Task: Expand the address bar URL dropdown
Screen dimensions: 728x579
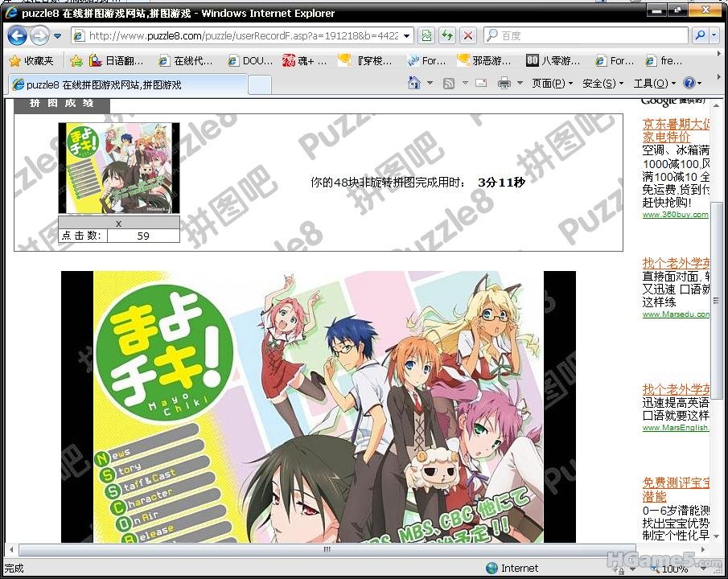Action: coord(407,35)
